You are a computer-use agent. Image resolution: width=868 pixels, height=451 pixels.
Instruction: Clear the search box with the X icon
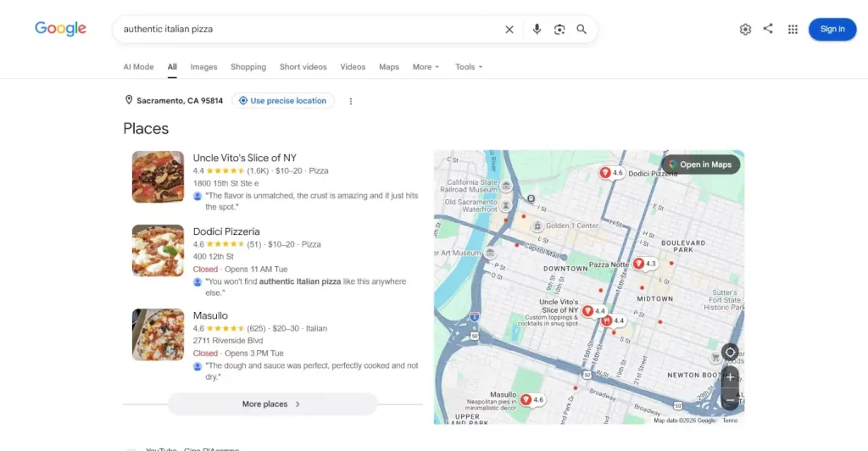coord(509,30)
